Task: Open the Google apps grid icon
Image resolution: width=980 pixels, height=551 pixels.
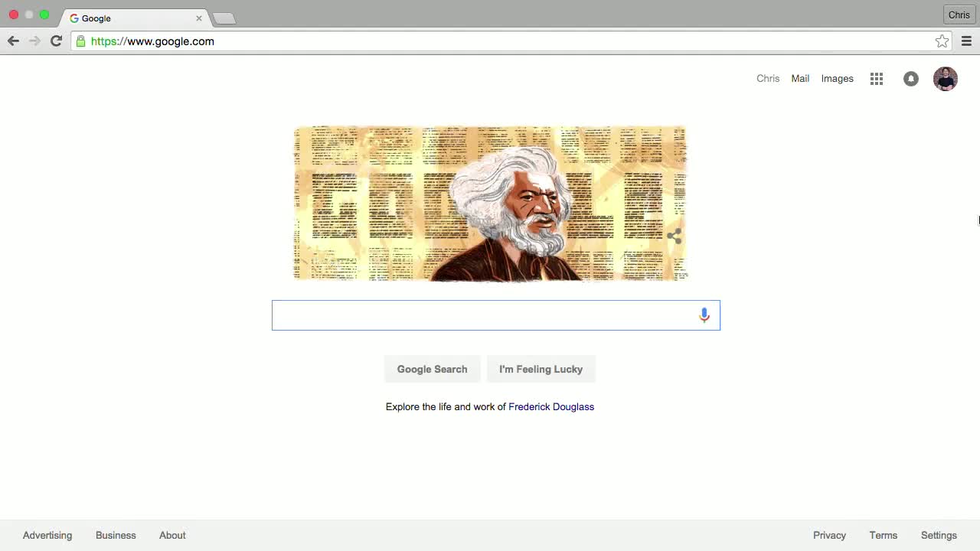Action: pyautogui.click(x=877, y=79)
